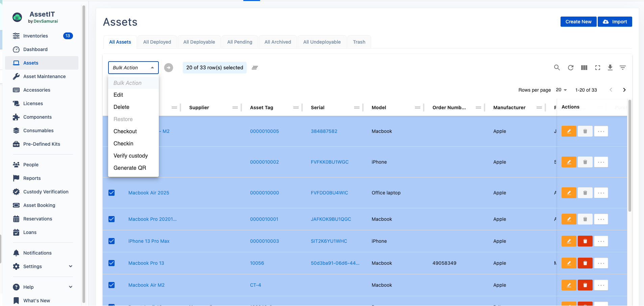This screenshot has width=644, height=306.
Task: Open the filter list icon
Action: click(623, 68)
